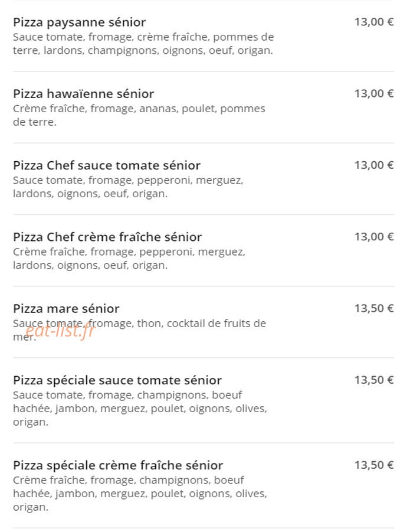Select Pizza paysanne sénior title
The height and width of the screenshot is (532, 413).
click(79, 22)
